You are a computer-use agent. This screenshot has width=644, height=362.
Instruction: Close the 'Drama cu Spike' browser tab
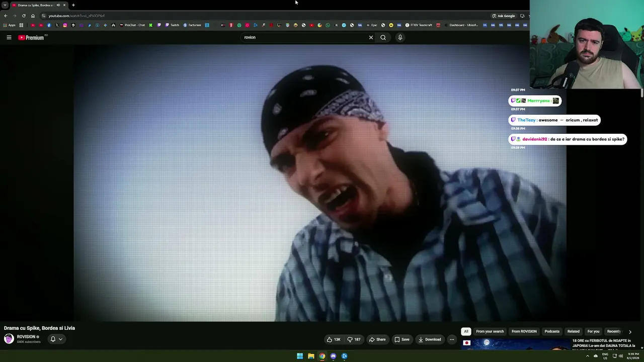point(64,5)
